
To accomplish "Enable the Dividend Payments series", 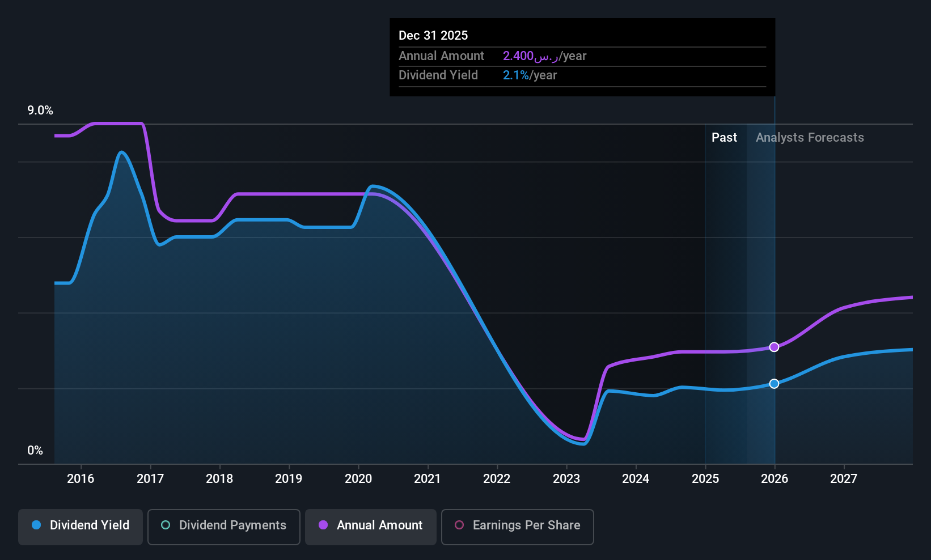I will (224, 527).
